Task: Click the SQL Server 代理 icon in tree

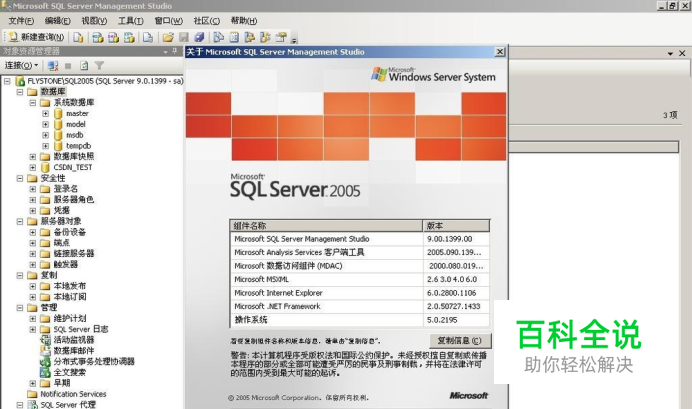Action: (x=33, y=405)
